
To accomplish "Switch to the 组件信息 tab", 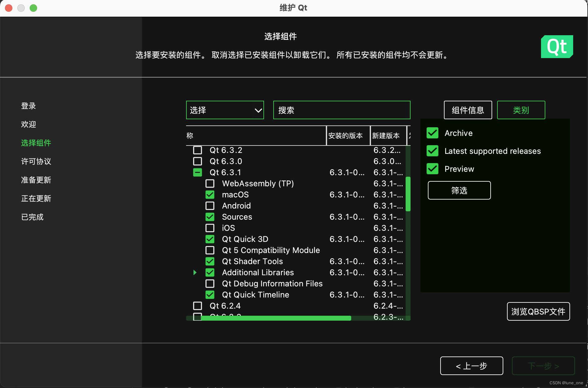I will (x=468, y=110).
